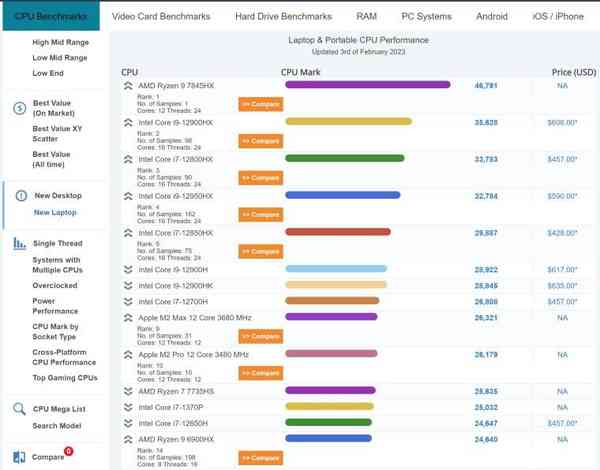Screen dimensions: 600x470
Task: Click the info icon beside New Desktop
Action: (21, 196)
